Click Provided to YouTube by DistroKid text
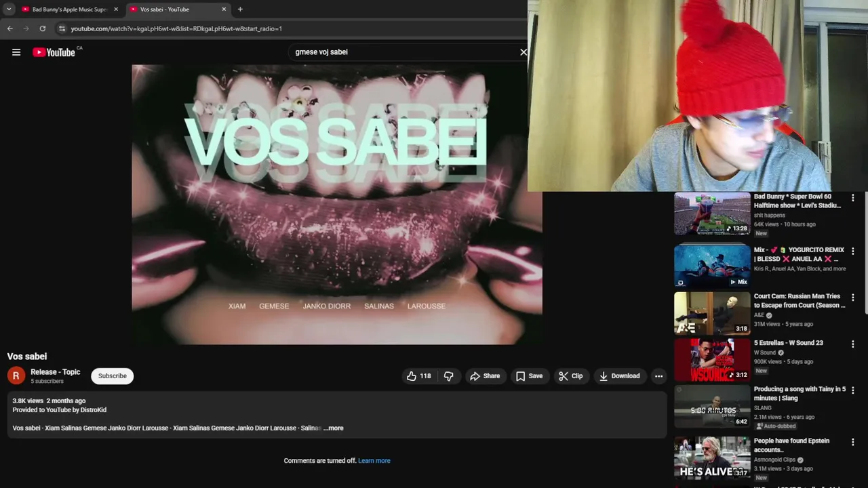This screenshot has height=488, width=868. point(60,410)
